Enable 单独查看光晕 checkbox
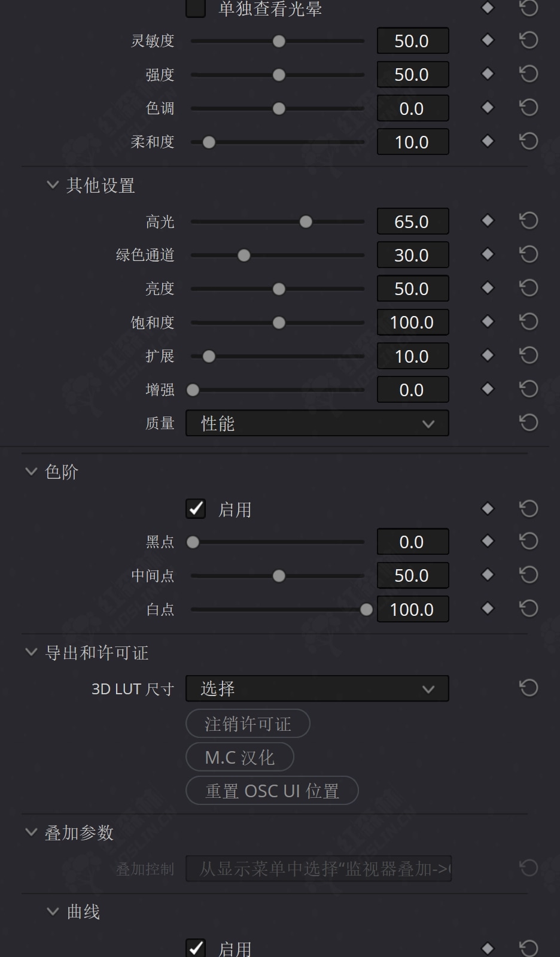The width and height of the screenshot is (560, 957). [x=196, y=8]
